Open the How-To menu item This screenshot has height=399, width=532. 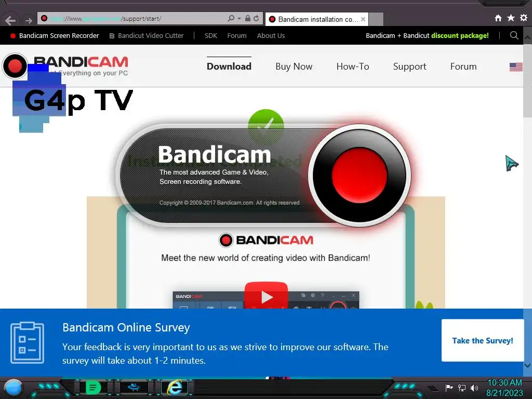353,66
